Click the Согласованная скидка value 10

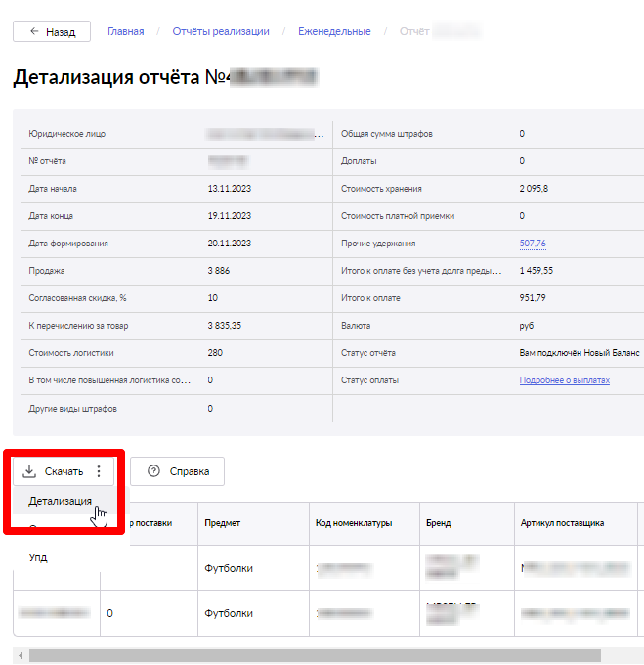[212, 298]
